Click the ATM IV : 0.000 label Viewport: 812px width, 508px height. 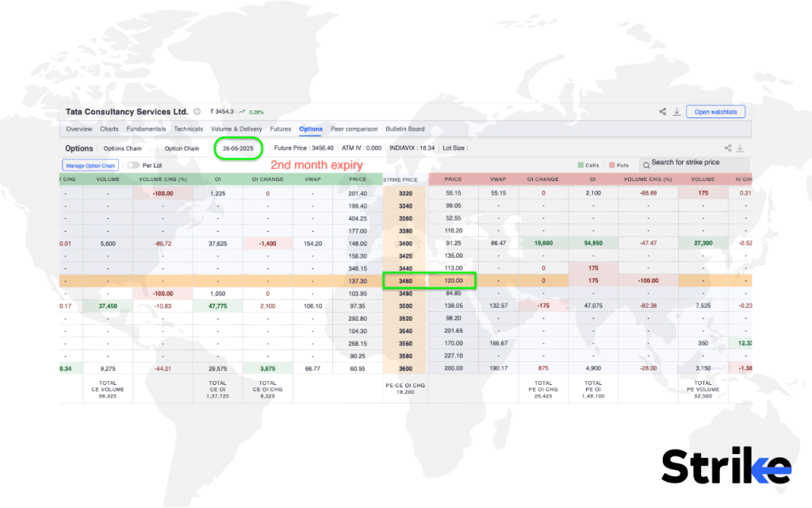pyautogui.click(x=362, y=148)
